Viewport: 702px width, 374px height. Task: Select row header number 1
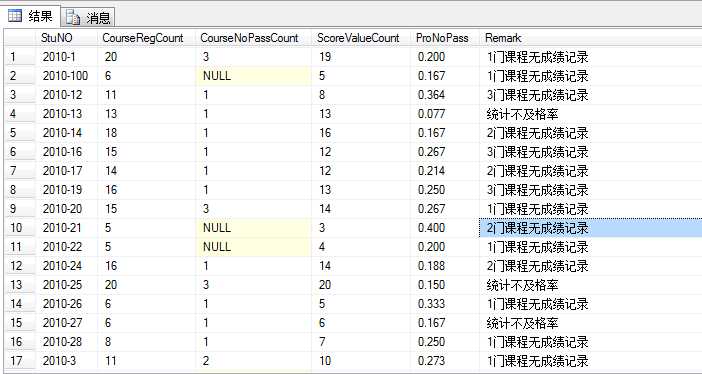pos(20,57)
